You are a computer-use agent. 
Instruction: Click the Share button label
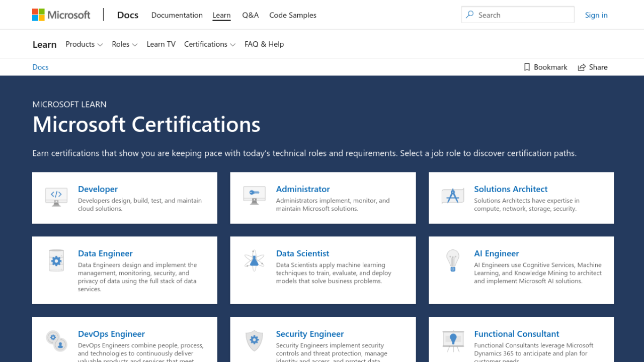pyautogui.click(x=598, y=67)
